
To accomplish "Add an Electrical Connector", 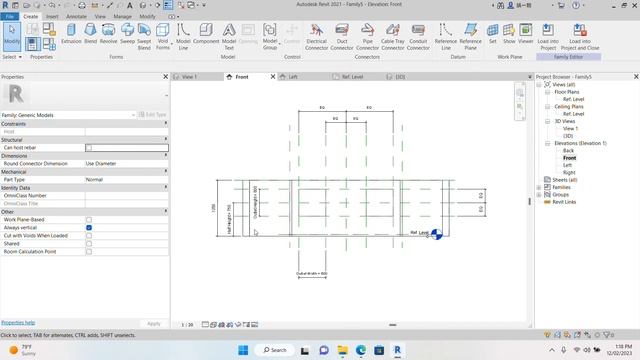I will [x=316, y=36].
